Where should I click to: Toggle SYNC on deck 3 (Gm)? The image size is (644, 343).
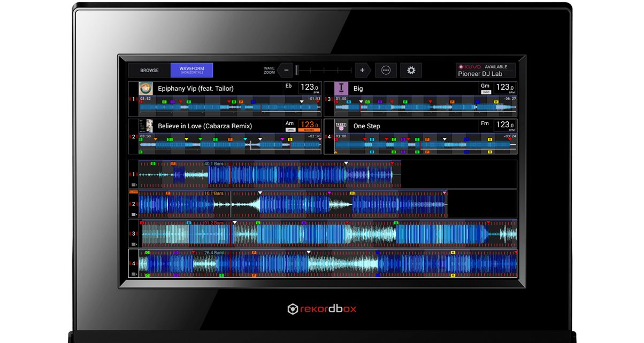(486, 92)
